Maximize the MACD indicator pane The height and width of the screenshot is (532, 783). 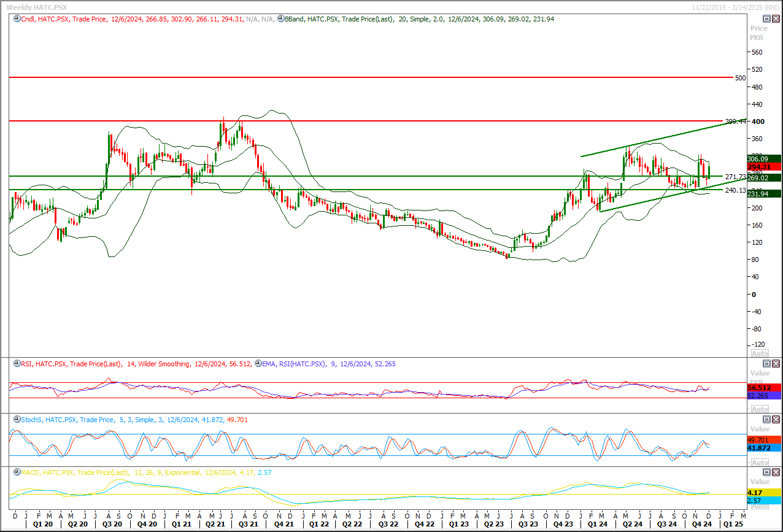point(766,472)
